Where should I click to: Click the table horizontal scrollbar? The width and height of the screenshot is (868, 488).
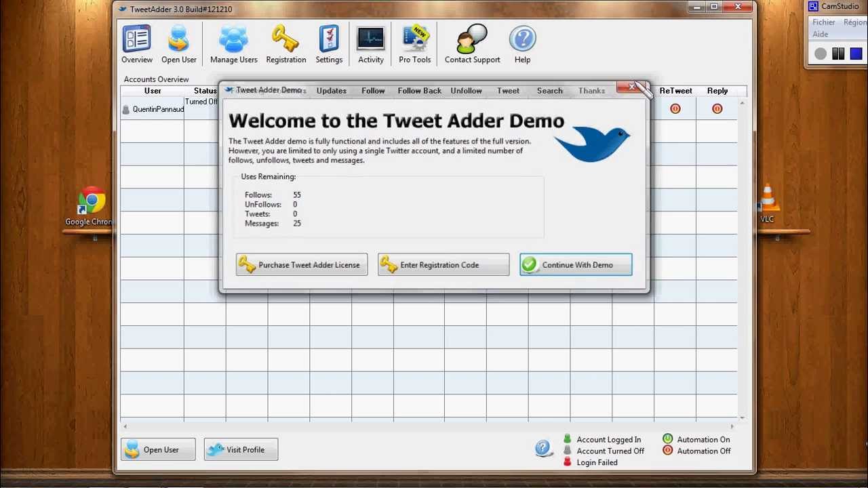point(429,426)
